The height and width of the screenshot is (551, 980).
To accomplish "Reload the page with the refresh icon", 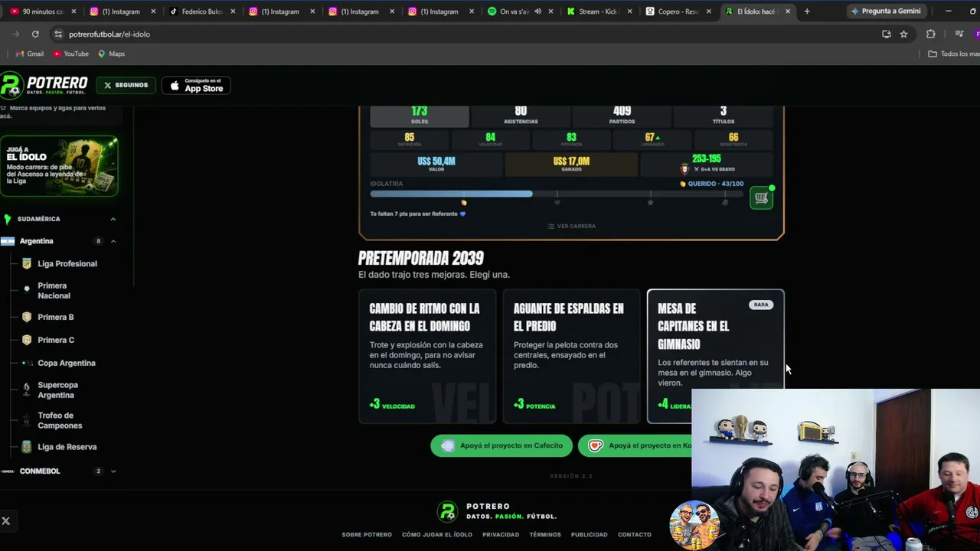I will [x=35, y=34].
